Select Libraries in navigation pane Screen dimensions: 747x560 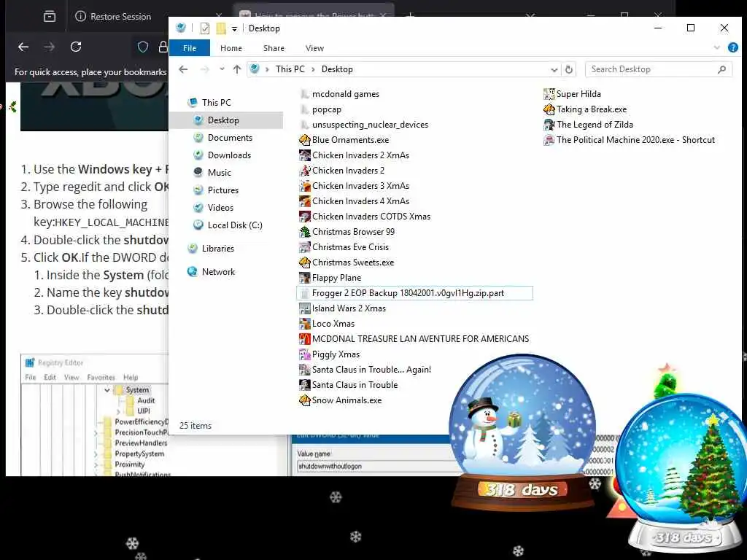click(217, 249)
